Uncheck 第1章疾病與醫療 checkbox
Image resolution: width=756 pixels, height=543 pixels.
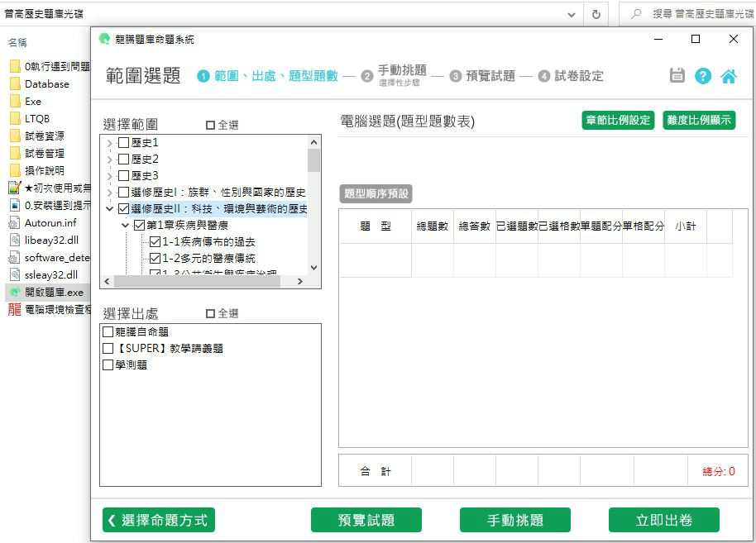coord(139,225)
